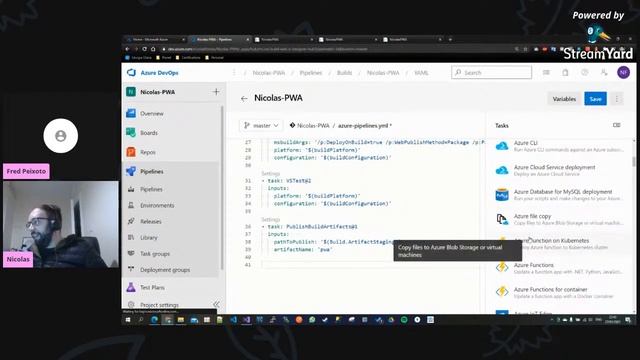Open the Windows Start menu
This screenshot has width=640, height=360.
(128, 320)
